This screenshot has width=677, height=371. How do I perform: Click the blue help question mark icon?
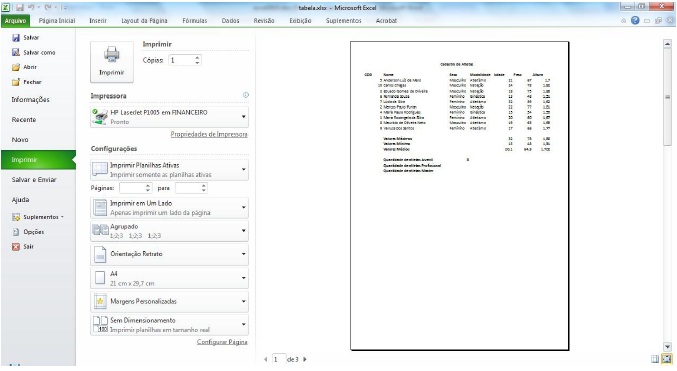pos(635,20)
